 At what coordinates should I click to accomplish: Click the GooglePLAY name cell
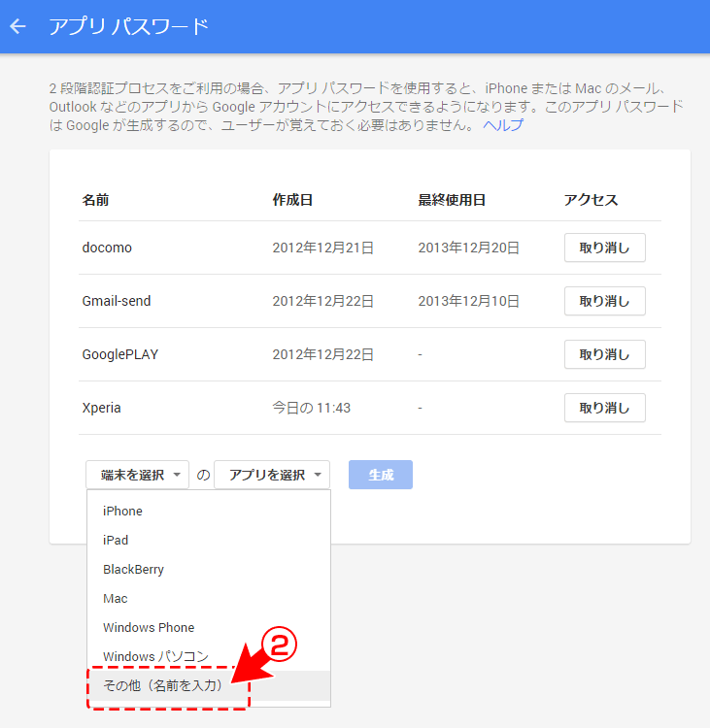[119, 354]
